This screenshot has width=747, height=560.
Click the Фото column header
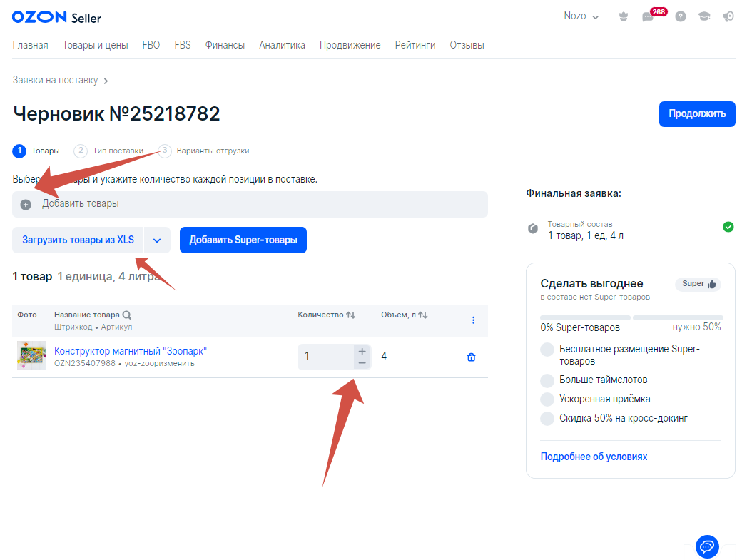(27, 315)
